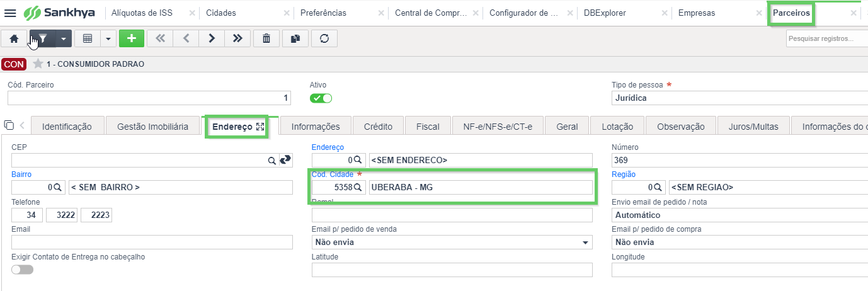Open the DBExplorer tab
Screen dimensions: 868x291
coord(604,13)
